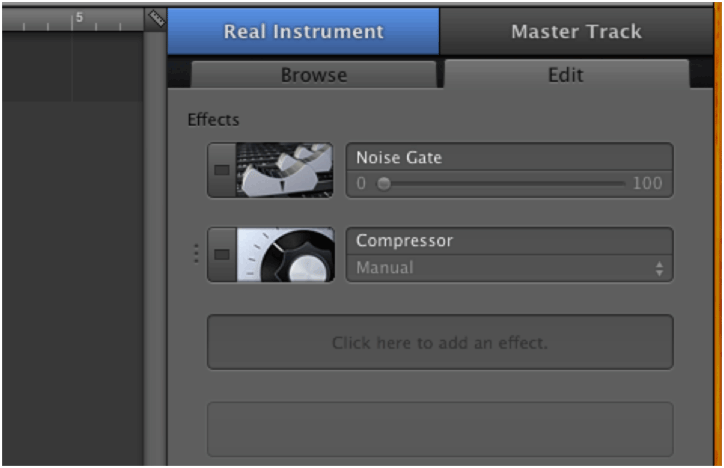Switch to the Real Instrument tab
This screenshot has height=468, width=724.
[x=303, y=31]
